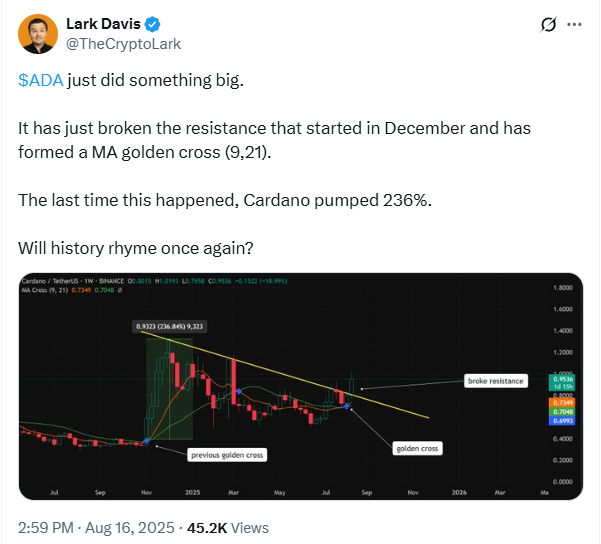This screenshot has width=601, height=544.
Task: Click the 236.84% measurement label
Action: click(x=172, y=326)
